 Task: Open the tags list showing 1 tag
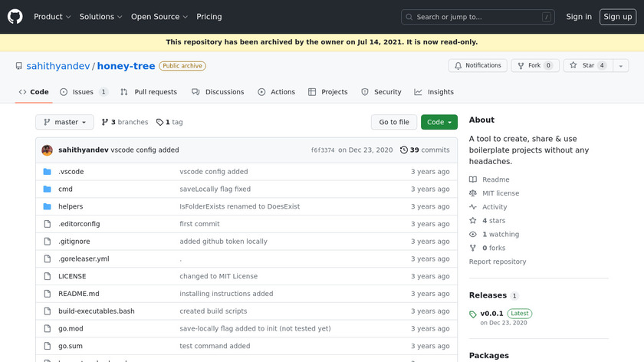(169, 122)
